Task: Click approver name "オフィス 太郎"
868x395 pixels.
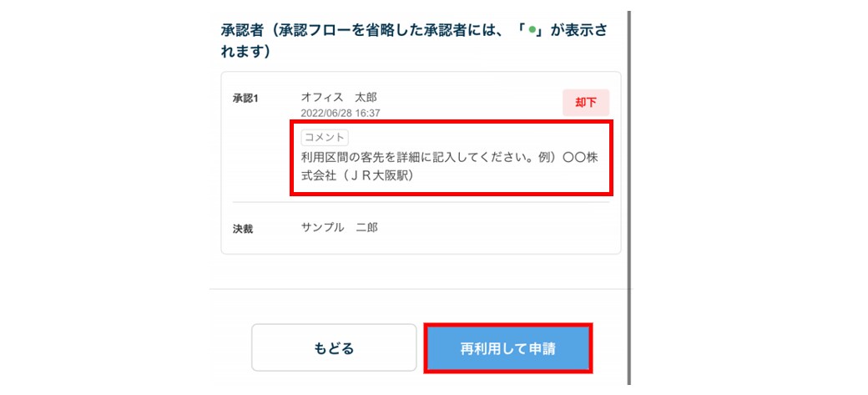Action: 339,97
